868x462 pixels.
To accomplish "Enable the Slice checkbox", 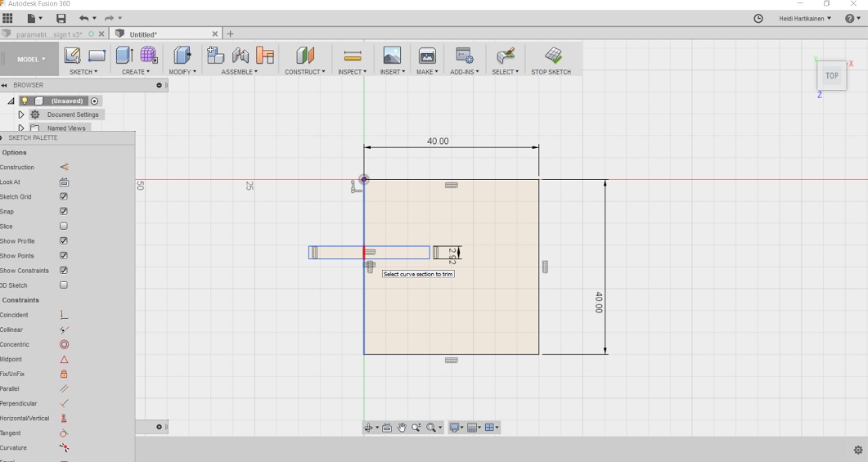I will pyautogui.click(x=64, y=227).
